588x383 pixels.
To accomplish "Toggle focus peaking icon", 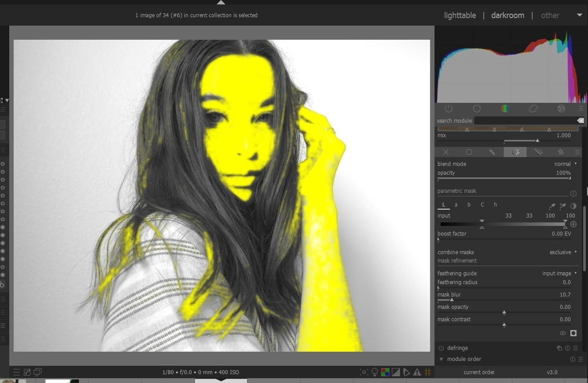I will click(x=364, y=372).
